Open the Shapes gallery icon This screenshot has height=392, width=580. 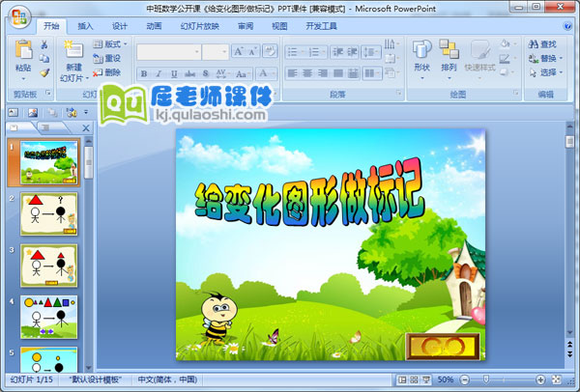421,49
